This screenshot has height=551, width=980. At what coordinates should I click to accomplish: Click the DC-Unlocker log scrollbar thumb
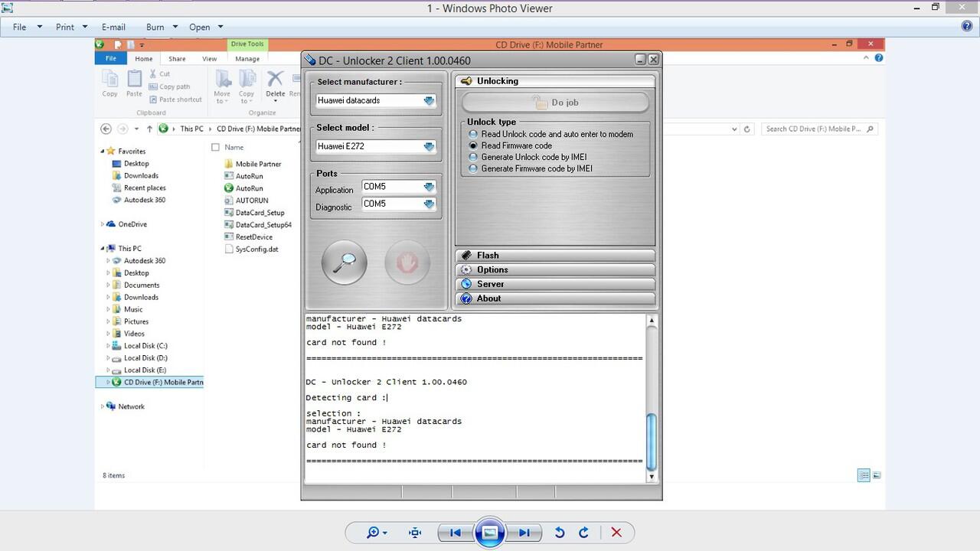click(x=652, y=442)
